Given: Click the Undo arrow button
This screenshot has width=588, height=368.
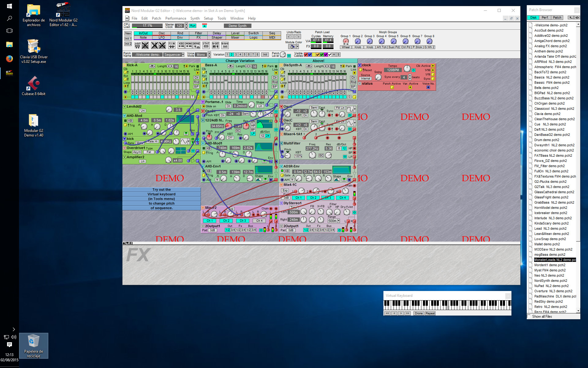Looking at the screenshot, I should (x=290, y=36).
